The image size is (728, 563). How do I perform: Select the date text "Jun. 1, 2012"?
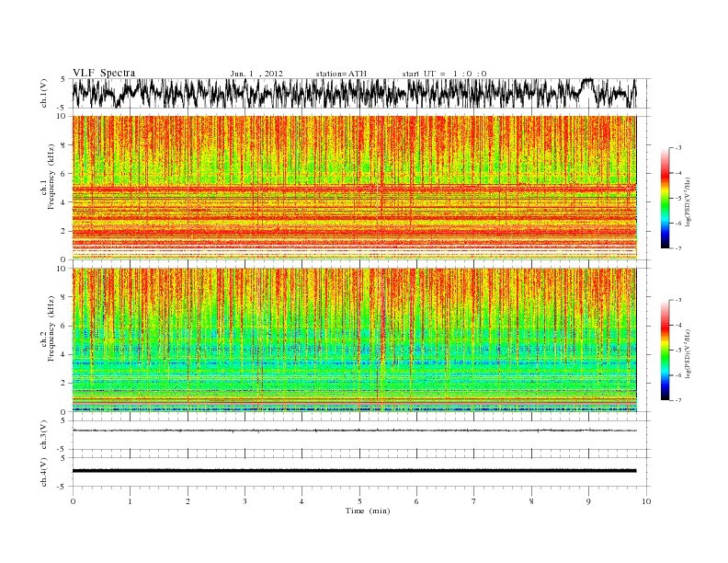tap(256, 74)
